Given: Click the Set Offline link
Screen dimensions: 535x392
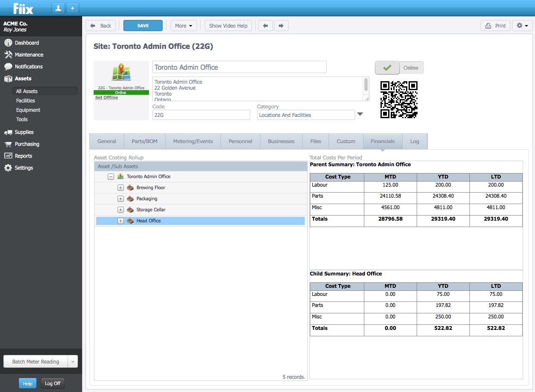Looking at the screenshot, I should point(106,98).
